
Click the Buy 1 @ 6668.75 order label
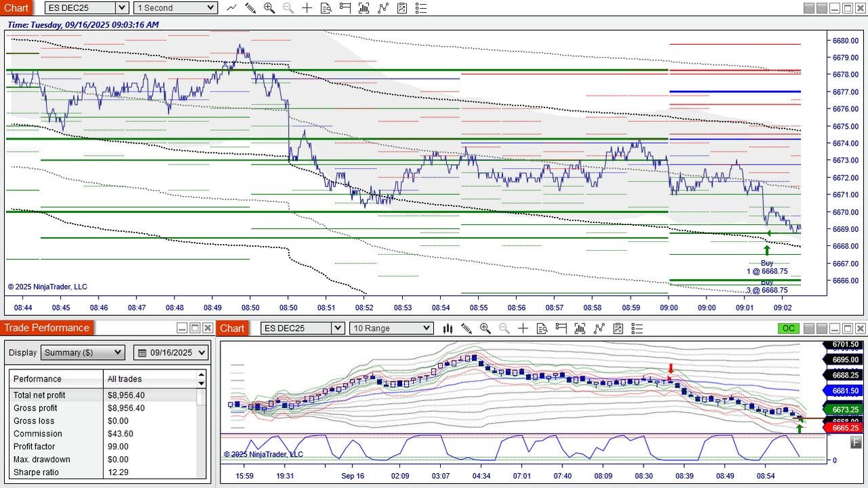click(767, 267)
